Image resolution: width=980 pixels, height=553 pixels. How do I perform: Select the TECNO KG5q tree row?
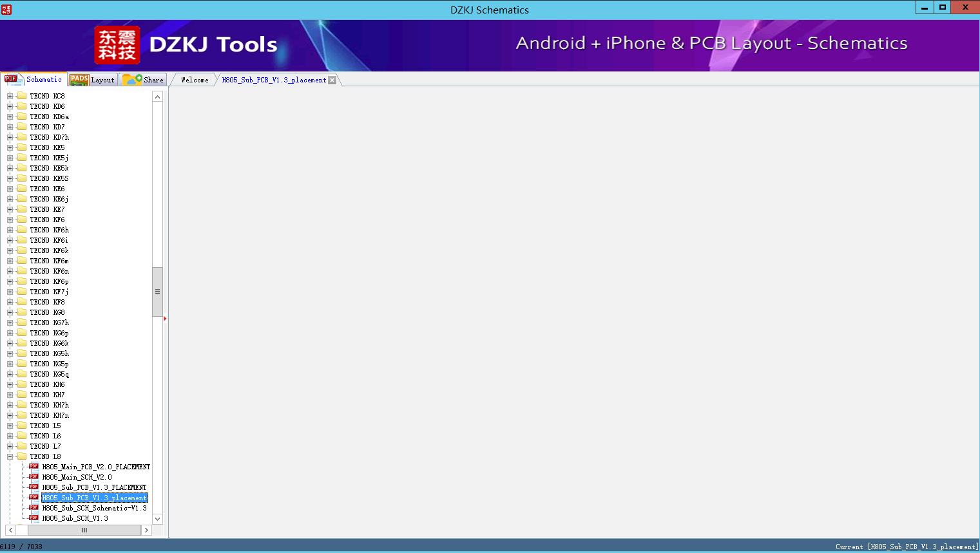[x=49, y=374]
